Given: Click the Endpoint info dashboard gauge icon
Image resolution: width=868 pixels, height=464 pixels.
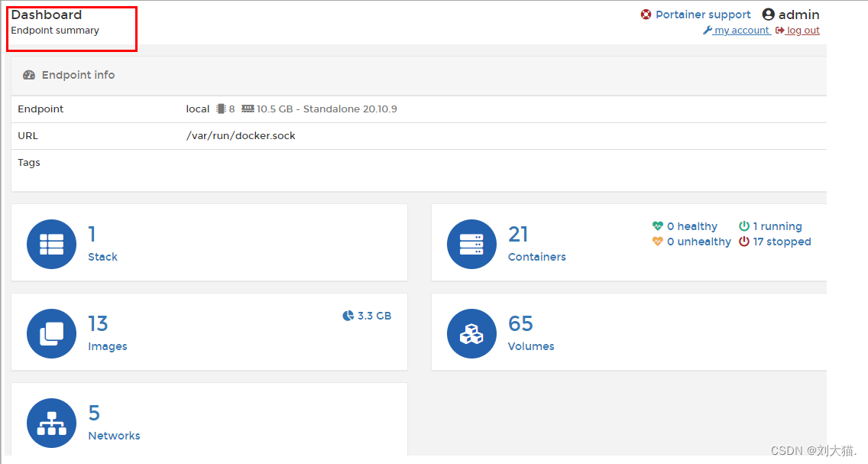Looking at the screenshot, I should (29, 75).
